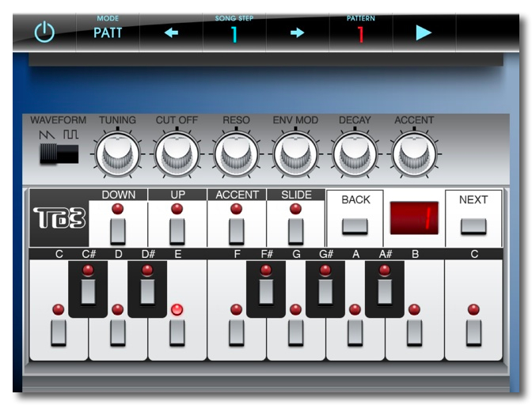532x405 pixels.
Task: Click the PATTERN label
Action: pyautogui.click(x=361, y=18)
